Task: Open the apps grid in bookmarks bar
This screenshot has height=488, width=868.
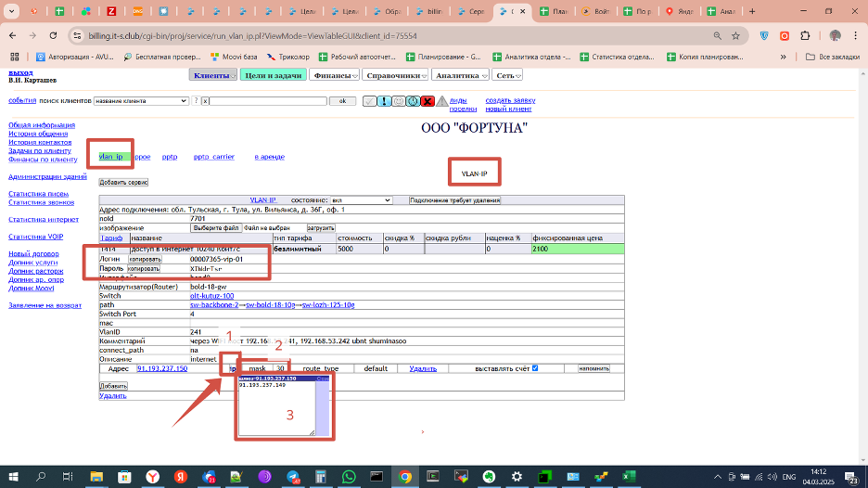Action: coord(15,57)
